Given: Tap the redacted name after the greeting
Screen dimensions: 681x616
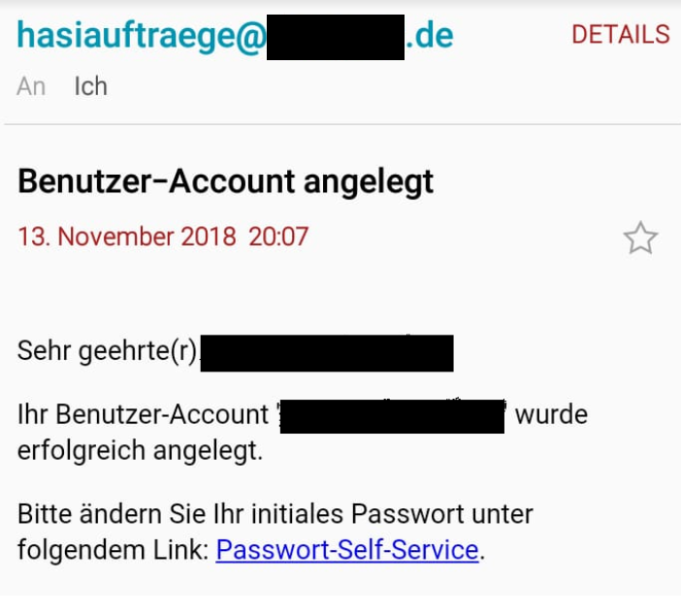Looking at the screenshot, I should (328, 353).
